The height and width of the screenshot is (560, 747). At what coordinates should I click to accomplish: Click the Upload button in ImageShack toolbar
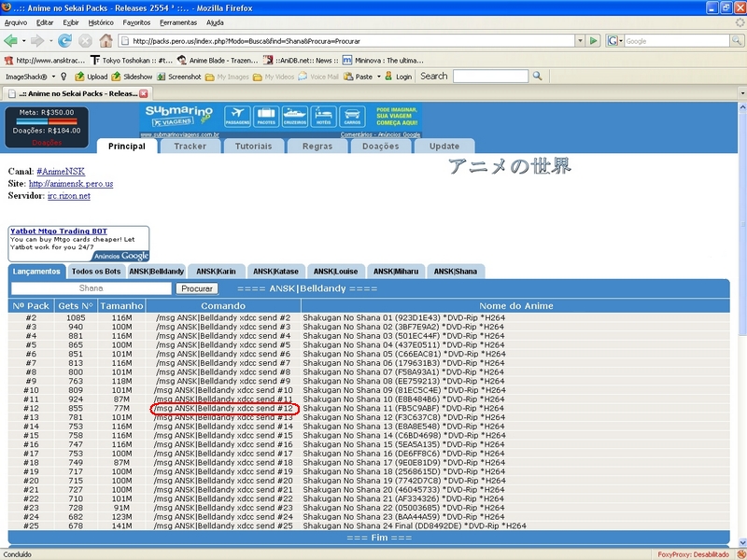[91, 77]
